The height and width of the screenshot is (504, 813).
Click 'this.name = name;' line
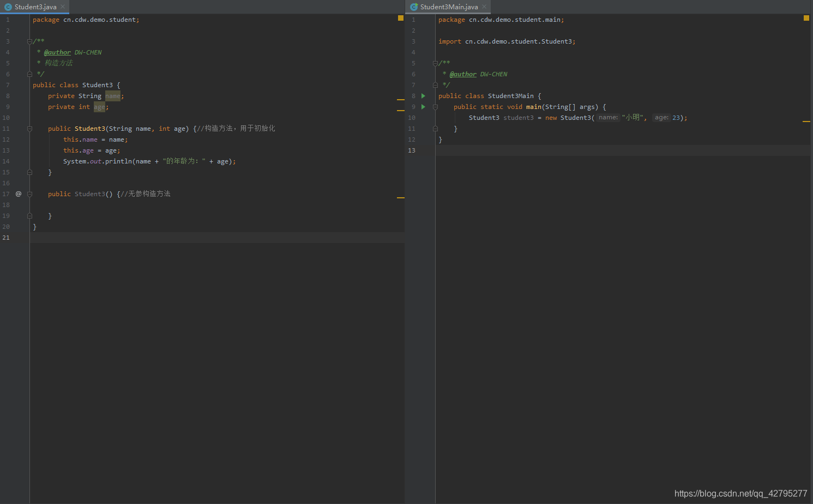pyautogui.click(x=95, y=139)
